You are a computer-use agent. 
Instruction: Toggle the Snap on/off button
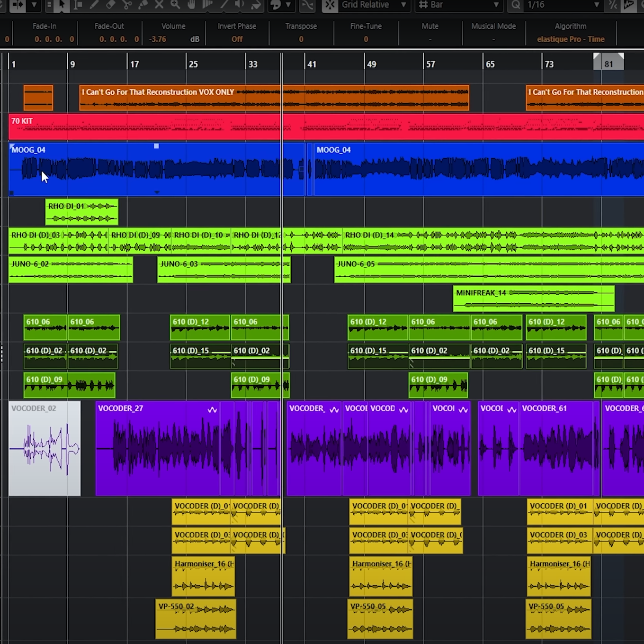click(x=330, y=5)
